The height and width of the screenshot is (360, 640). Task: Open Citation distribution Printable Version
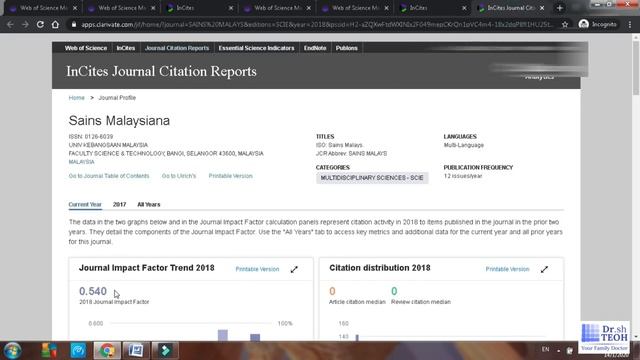[507, 269]
